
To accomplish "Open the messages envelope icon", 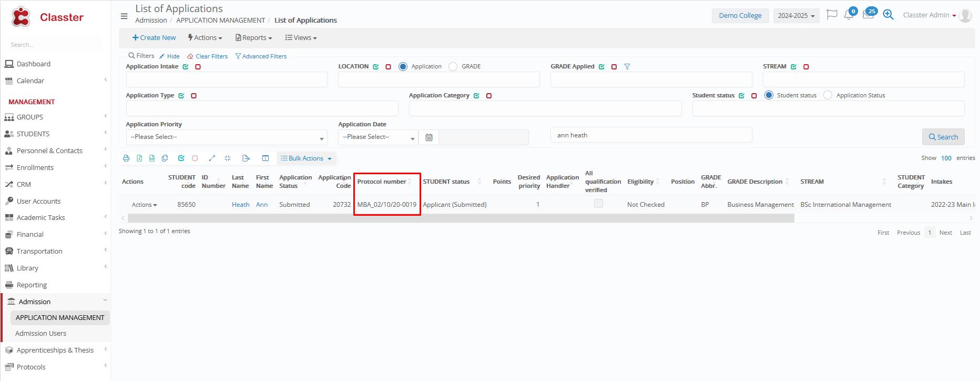I will 868,15.
